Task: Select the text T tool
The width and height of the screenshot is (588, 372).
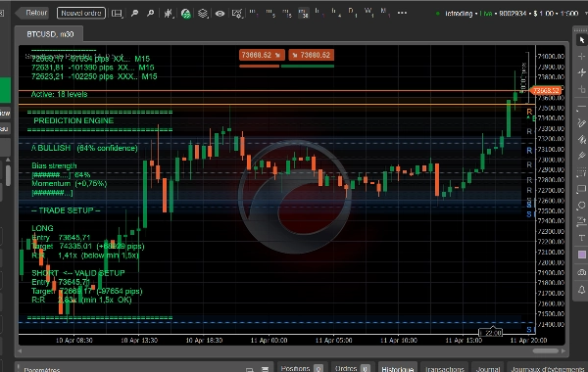Action: coord(581,238)
